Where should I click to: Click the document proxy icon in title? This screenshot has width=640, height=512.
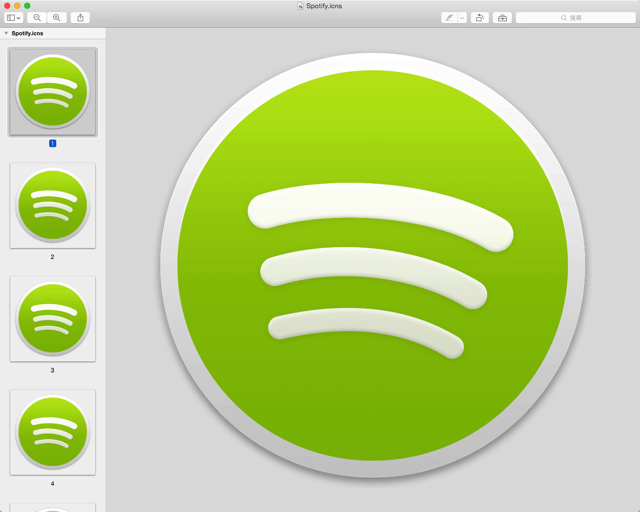click(301, 6)
